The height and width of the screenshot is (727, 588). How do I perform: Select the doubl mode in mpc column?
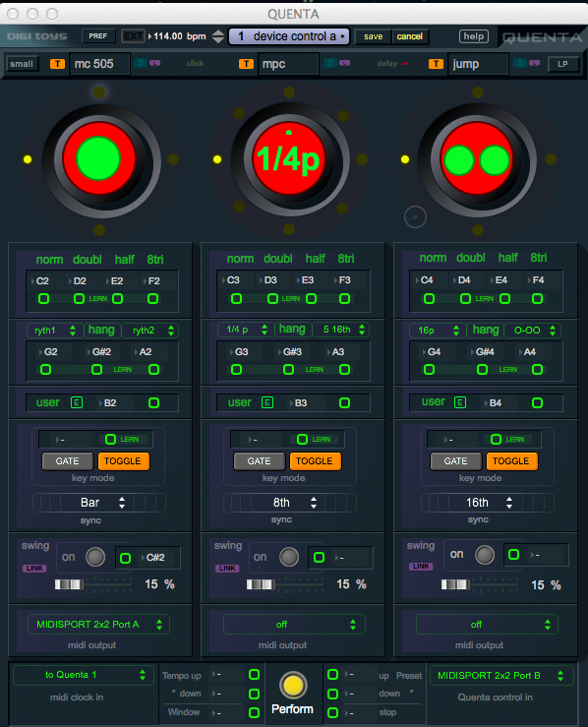[278, 259]
